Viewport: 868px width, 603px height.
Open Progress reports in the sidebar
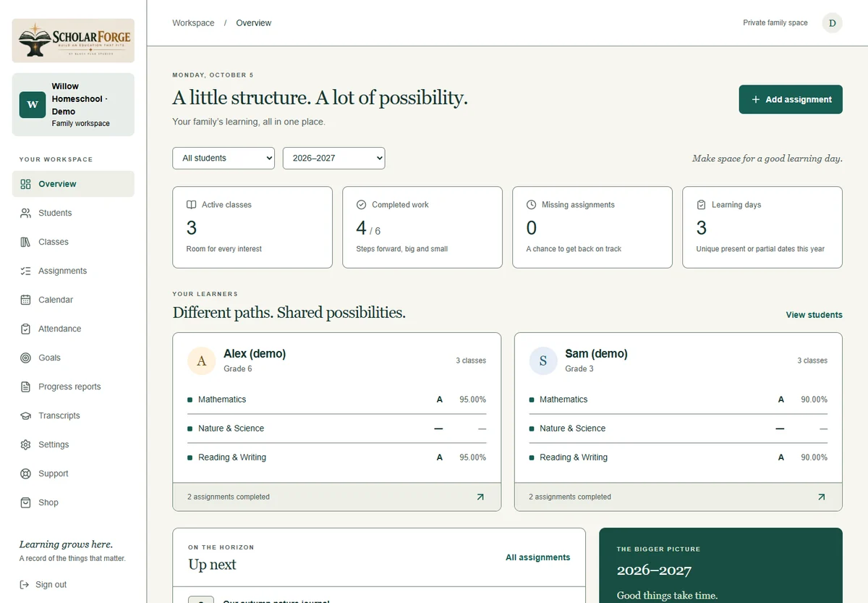(x=73, y=387)
